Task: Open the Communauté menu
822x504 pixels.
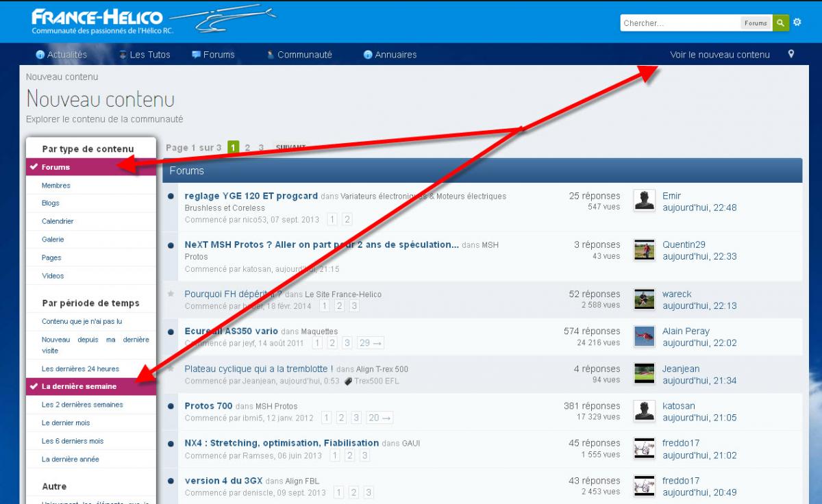Action: click(x=299, y=55)
